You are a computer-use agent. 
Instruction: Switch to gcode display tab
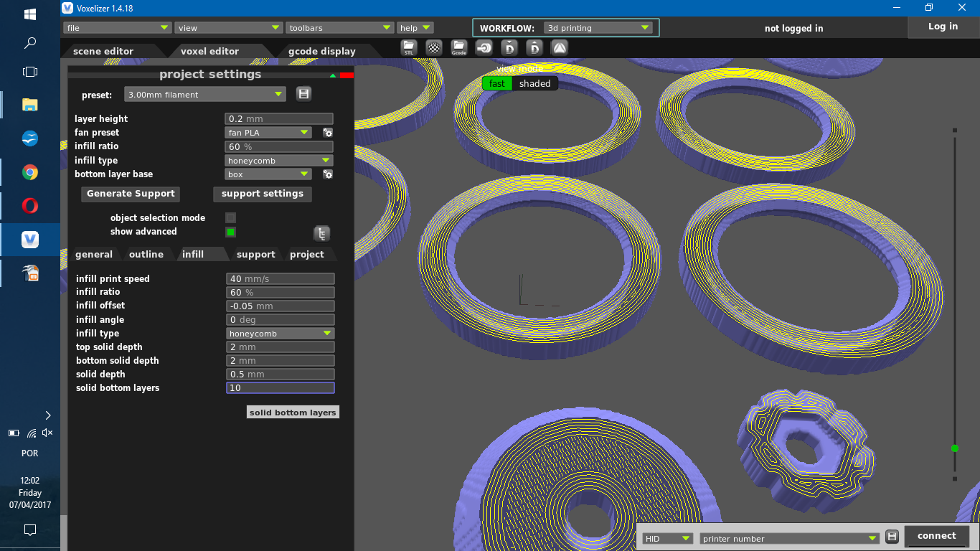pos(321,51)
